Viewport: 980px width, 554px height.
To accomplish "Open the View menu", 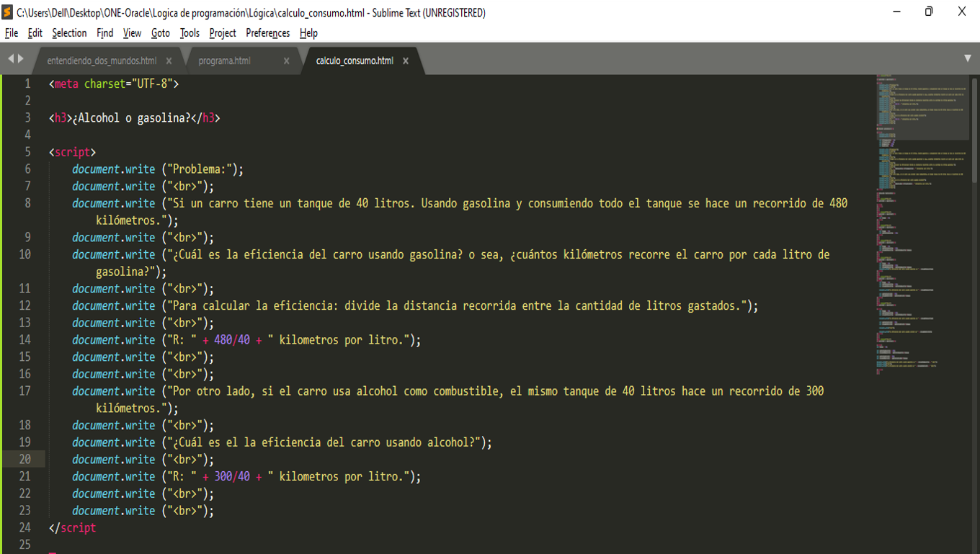I will click(x=132, y=33).
